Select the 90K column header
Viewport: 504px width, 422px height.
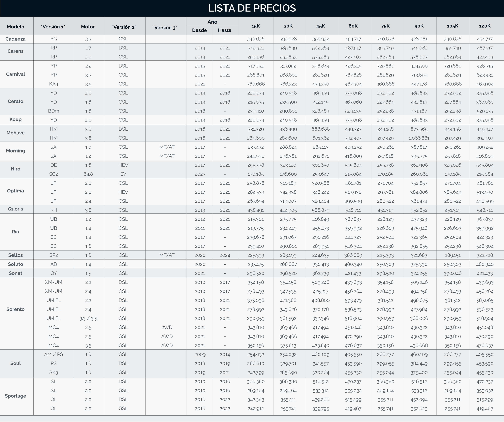pos(419,26)
